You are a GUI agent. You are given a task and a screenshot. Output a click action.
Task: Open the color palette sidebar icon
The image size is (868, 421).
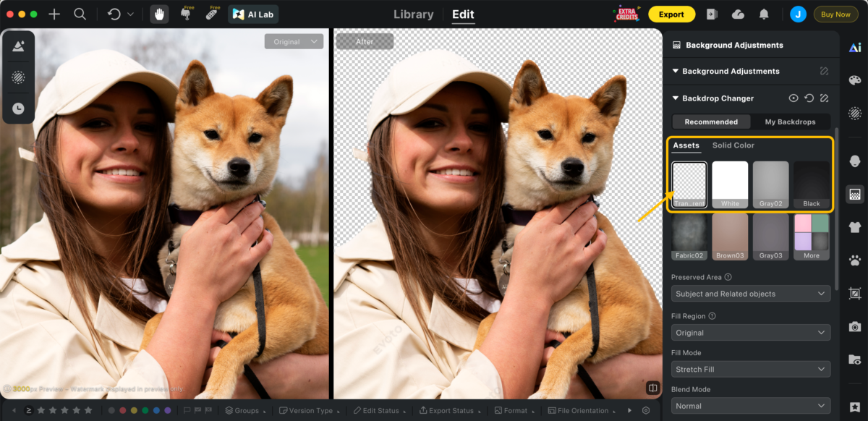point(855,80)
